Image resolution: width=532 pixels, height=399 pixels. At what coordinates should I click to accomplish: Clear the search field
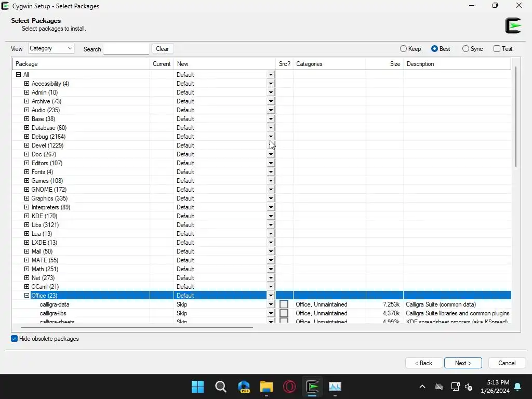163,48
